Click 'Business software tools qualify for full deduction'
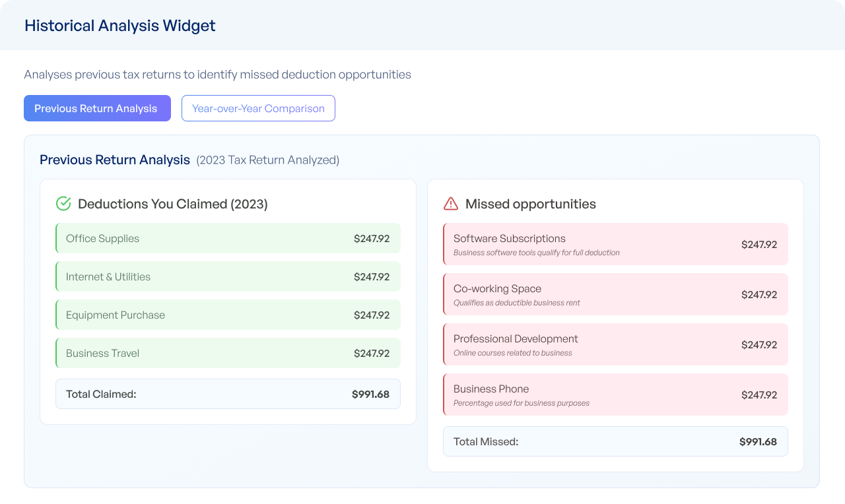Screen dimensions: 845x504 pyautogui.click(x=537, y=253)
